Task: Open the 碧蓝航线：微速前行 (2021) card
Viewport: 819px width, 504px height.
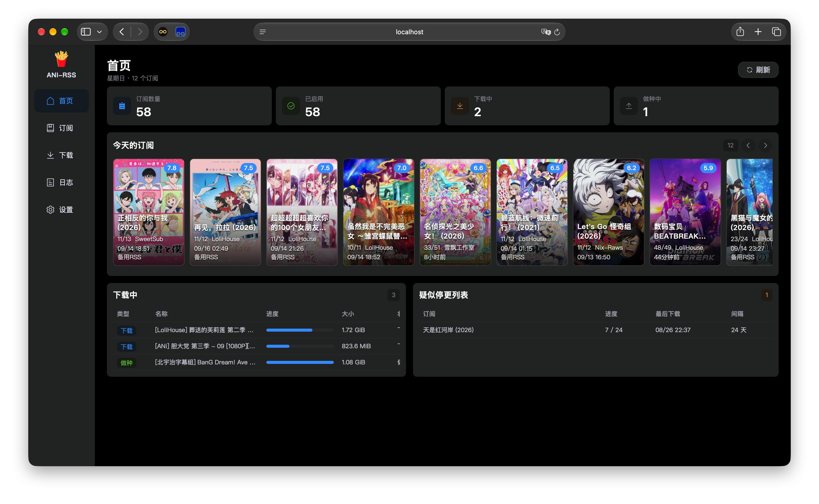Action: pos(532,212)
